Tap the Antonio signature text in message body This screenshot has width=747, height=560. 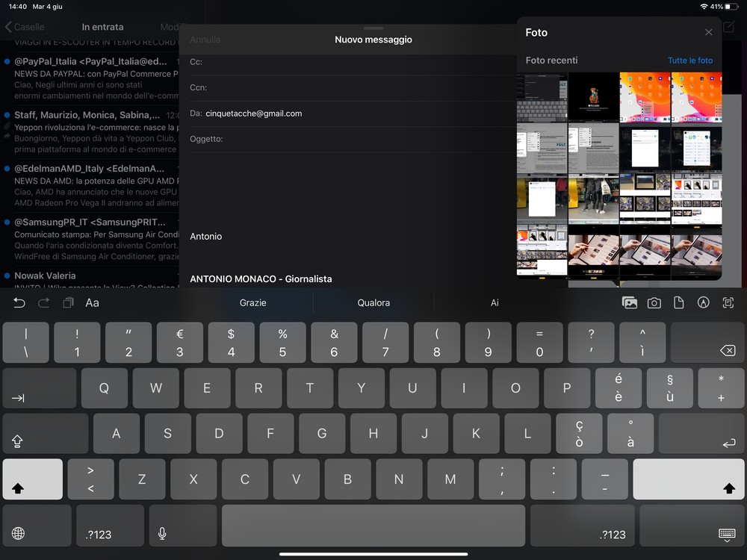[x=206, y=236]
